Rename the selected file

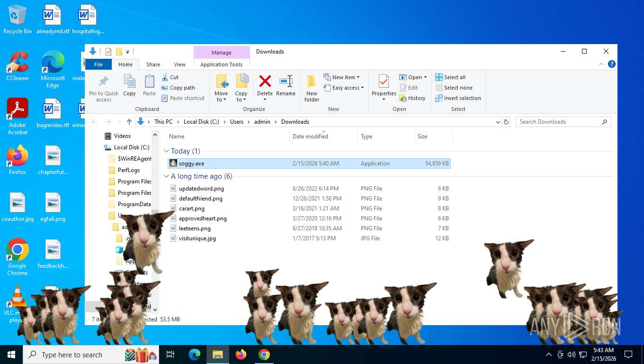coord(286,85)
